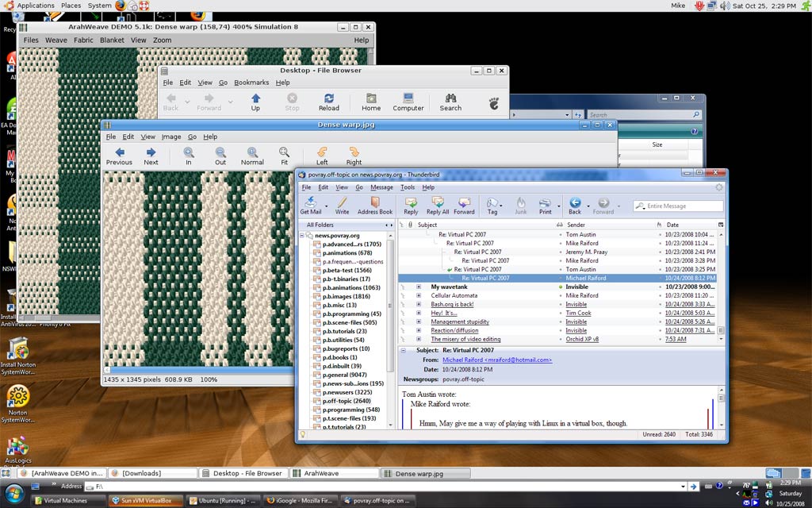Toggle sorting by the attachment paperclip column header
This screenshot has width=812, height=508.
tap(411, 225)
